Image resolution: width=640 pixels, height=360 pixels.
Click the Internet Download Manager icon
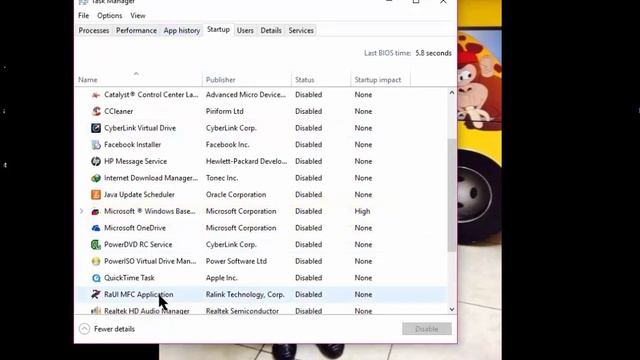[96, 178]
